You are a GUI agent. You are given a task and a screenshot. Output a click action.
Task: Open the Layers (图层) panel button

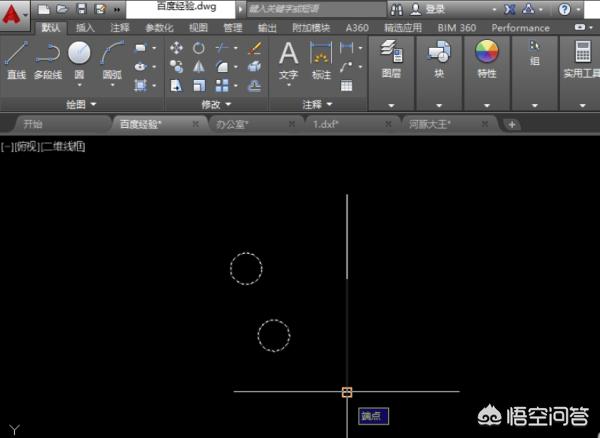click(391, 58)
